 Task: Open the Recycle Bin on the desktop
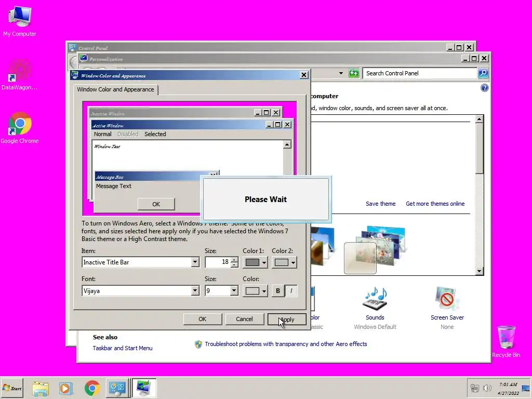(x=506, y=341)
